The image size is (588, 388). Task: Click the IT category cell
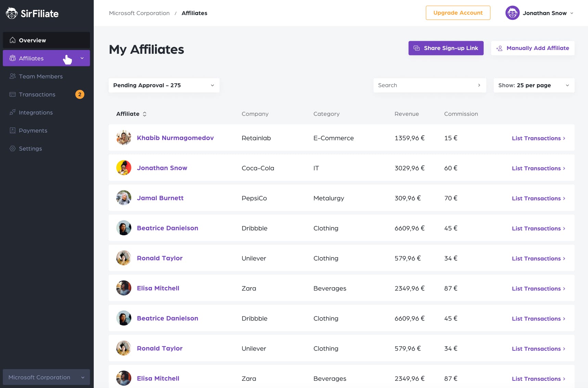coord(316,168)
